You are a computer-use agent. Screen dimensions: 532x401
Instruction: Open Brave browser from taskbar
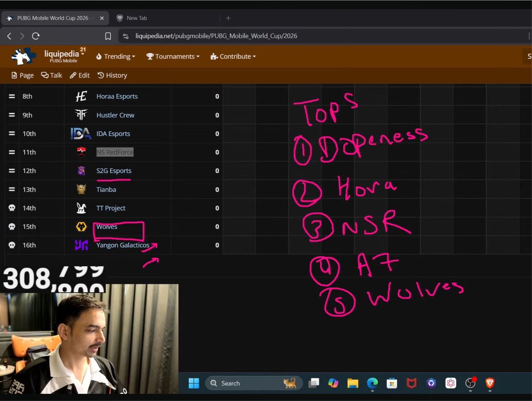pos(490,383)
